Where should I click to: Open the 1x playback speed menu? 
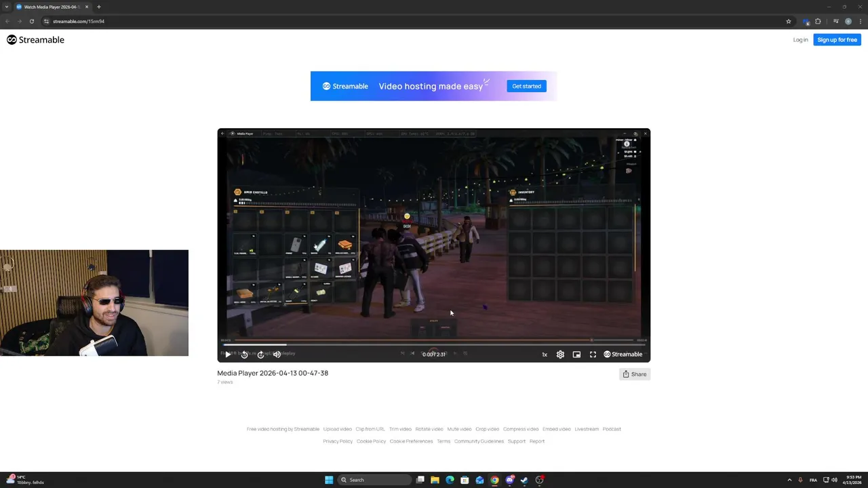pos(545,354)
